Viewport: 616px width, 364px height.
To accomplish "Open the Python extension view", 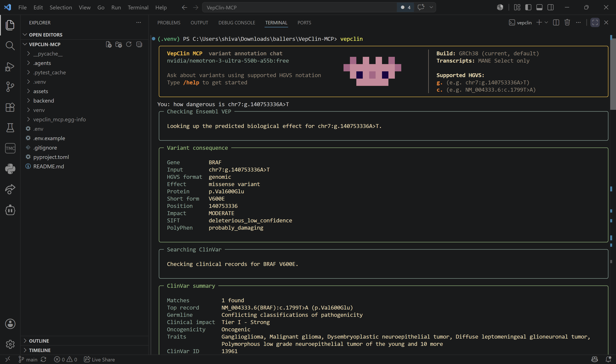I will (x=10, y=169).
